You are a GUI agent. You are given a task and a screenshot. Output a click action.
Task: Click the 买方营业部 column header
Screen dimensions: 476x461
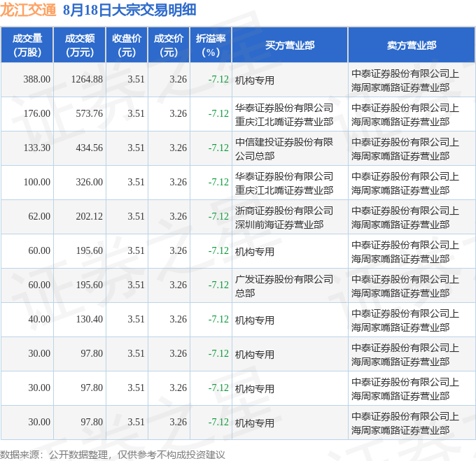(x=290, y=45)
